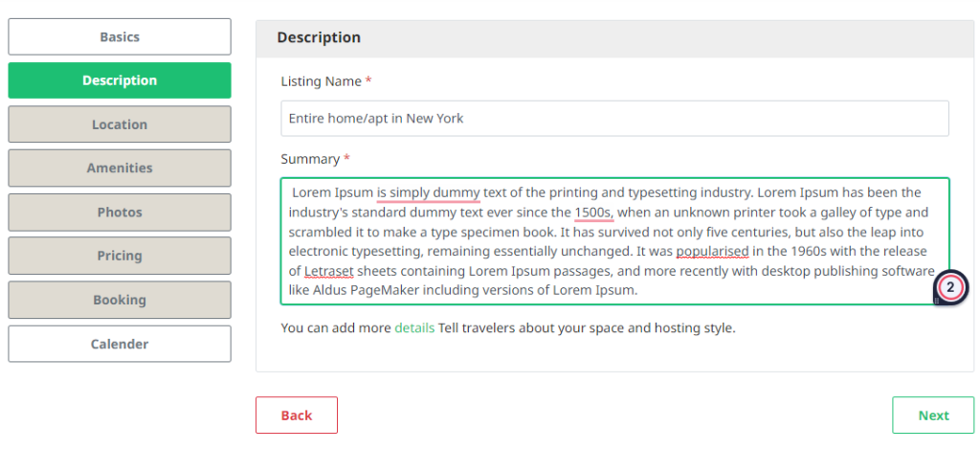The width and height of the screenshot is (980, 449).
Task: Click the grammar checker badge showing 2
Action: click(950, 287)
